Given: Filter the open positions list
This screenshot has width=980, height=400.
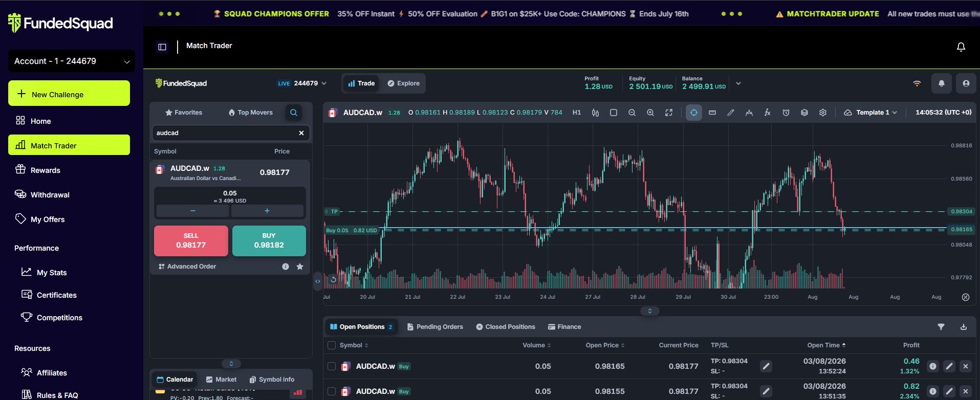Looking at the screenshot, I should [x=941, y=327].
